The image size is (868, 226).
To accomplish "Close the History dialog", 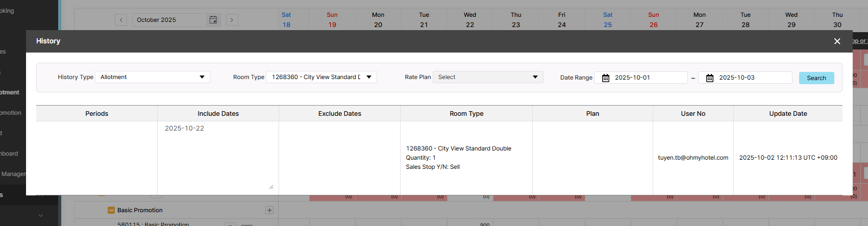I will pos(837,41).
